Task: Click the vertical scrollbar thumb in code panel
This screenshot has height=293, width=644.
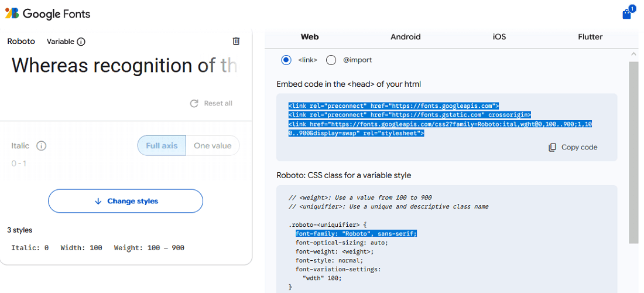Action: (633, 152)
